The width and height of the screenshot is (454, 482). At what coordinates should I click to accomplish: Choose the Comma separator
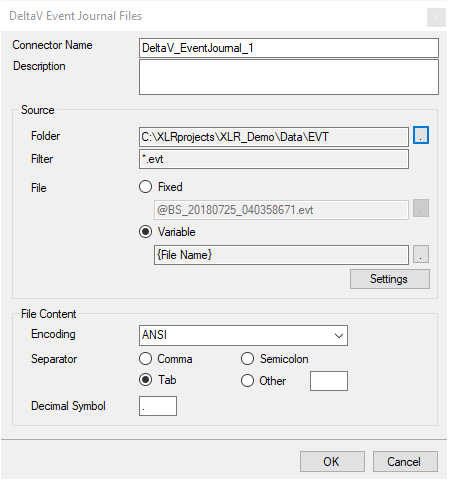pyautogui.click(x=166, y=359)
